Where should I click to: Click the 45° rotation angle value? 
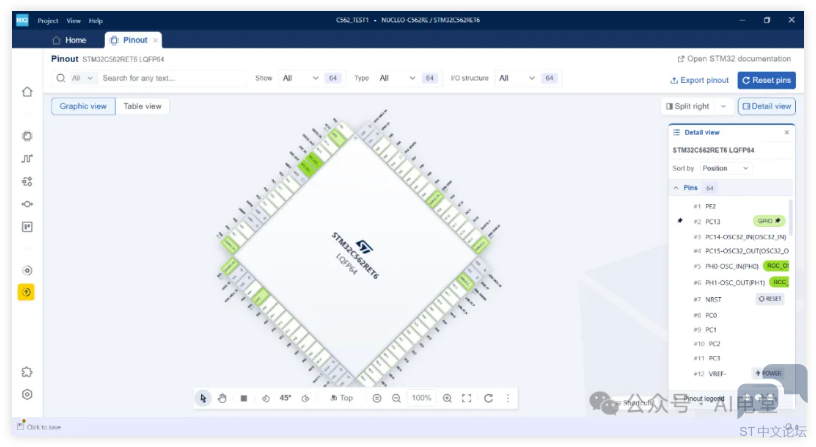pyautogui.click(x=285, y=398)
